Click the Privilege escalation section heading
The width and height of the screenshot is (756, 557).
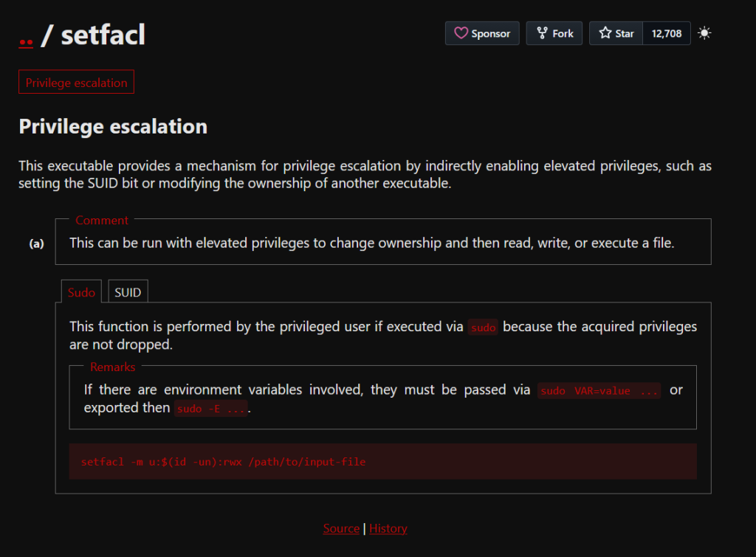pos(113,126)
